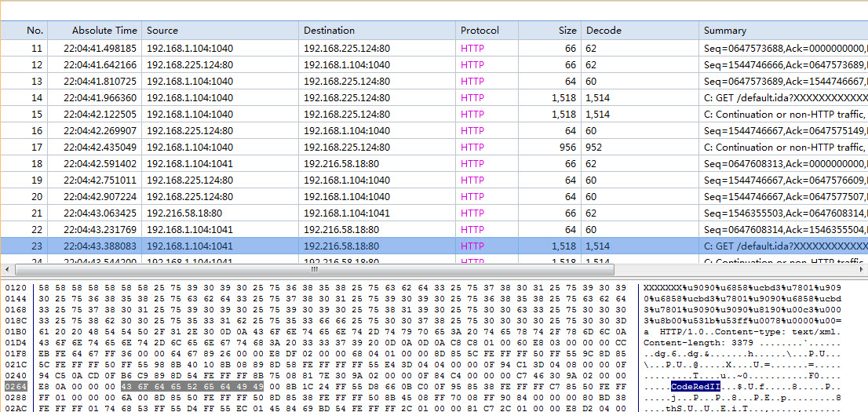The height and width of the screenshot is (412, 868).
Task: Sort by the Absolute Time column header
Action: click(104, 31)
